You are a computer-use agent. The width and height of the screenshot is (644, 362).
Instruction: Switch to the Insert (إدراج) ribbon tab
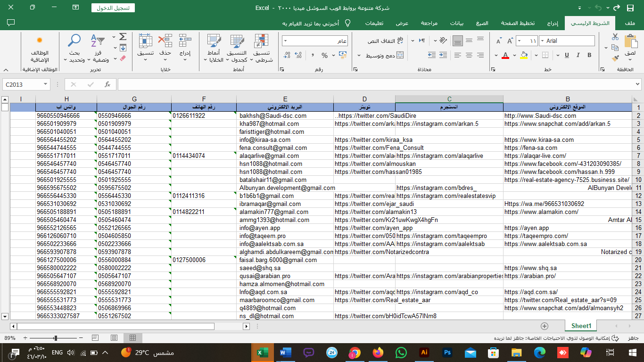(553, 23)
